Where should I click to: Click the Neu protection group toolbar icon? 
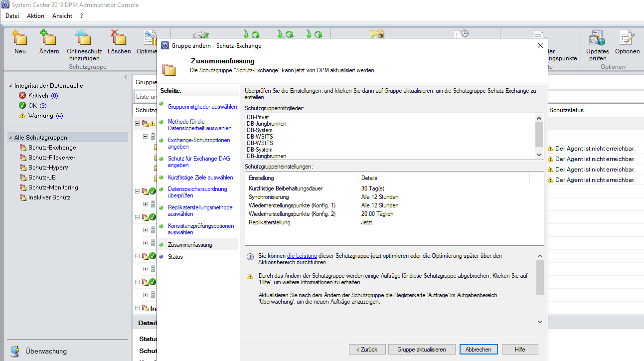[20, 38]
